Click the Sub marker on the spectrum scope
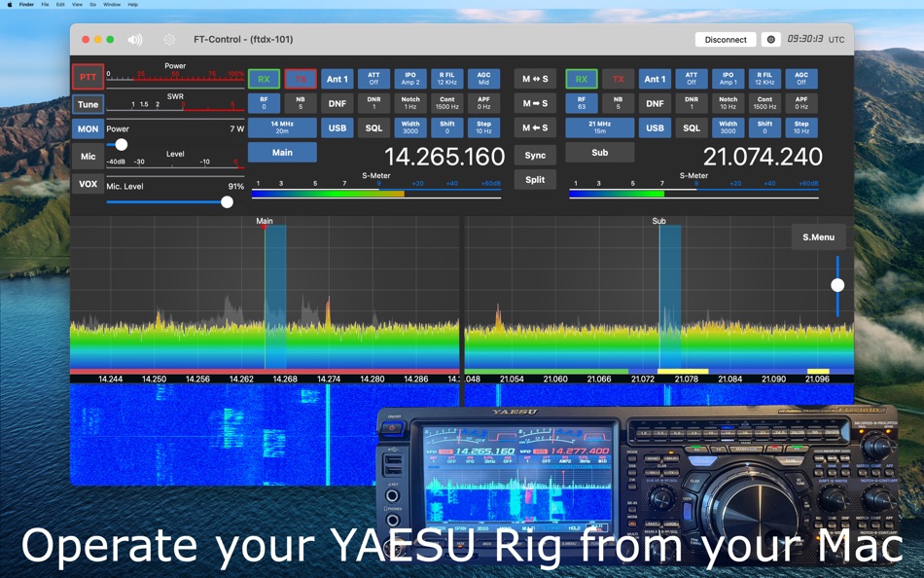This screenshot has height=578, width=924. click(x=658, y=221)
